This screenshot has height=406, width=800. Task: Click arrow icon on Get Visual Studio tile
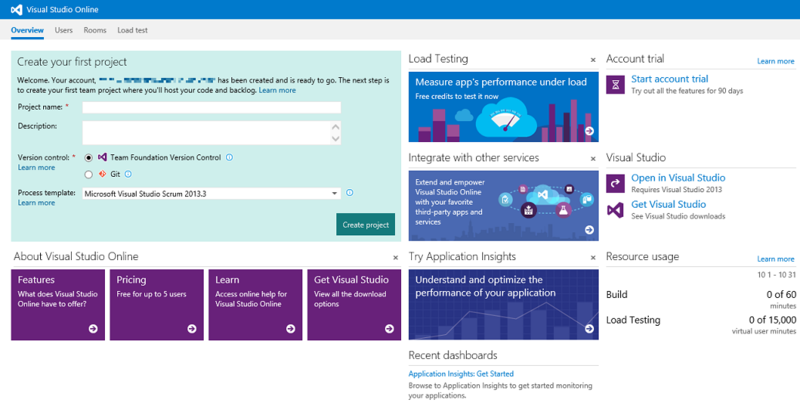(389, 328)
